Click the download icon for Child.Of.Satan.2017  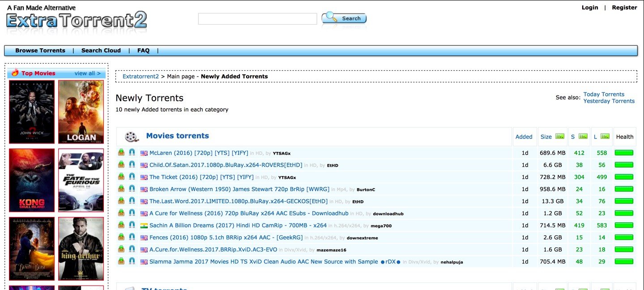(x=121, y=164)
